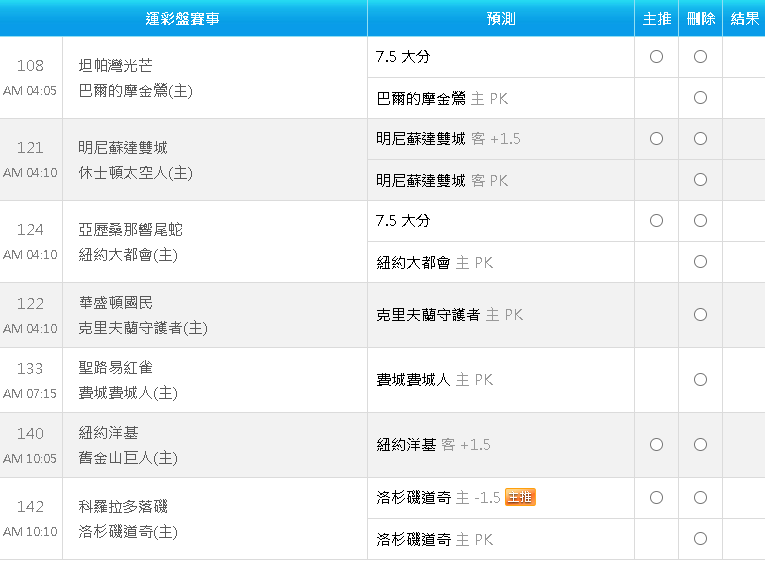Click game number 108
The height and width of the screenshot is (561, 765).
pyautogui.click(x=30, y=65)
